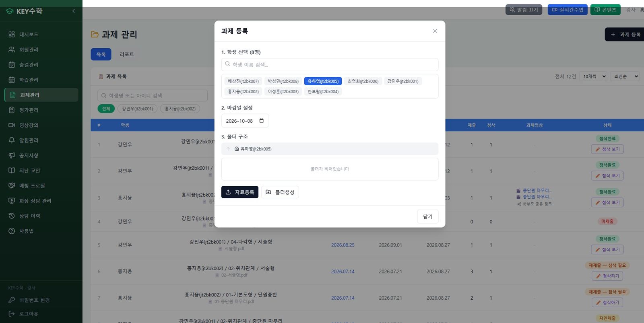This screenshot has height=323, width=644.
Task: Switch to the 목록 tab
Action: tap(101, 54)
